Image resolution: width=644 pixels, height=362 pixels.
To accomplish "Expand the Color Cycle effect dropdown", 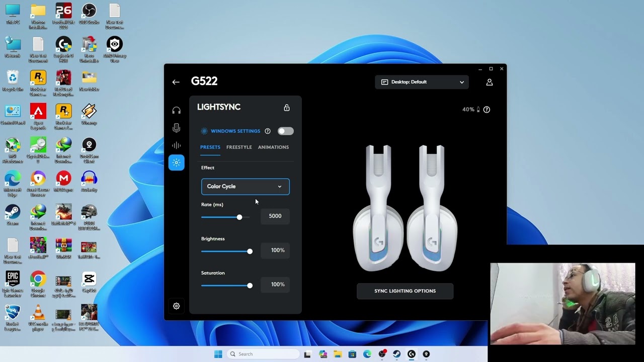I will click(246, 187).
